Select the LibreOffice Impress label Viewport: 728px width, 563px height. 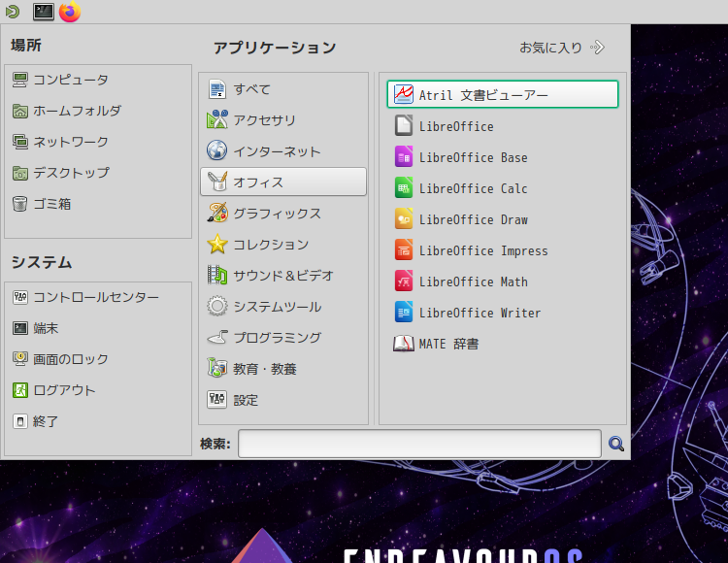[x=483, y=251]
